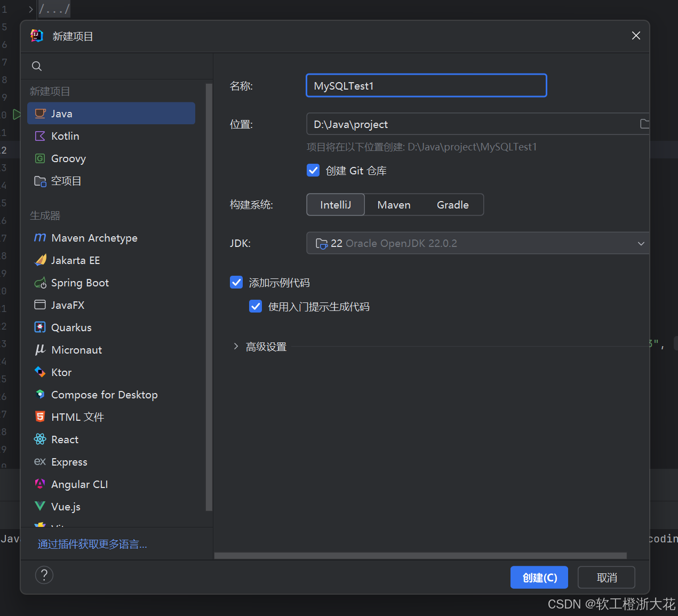Expand the collapsed code fold arrow in the editor behind the dialog

point(31,10)
